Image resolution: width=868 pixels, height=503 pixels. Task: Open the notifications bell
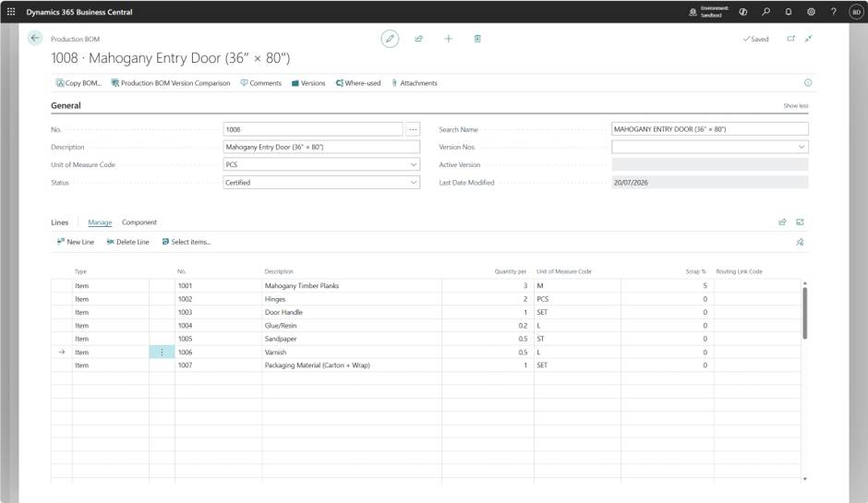tap(789, 12)
